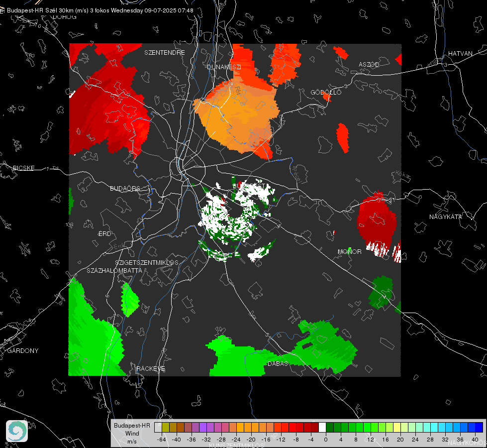The height and width of the screenshot is (448, 487).
Task: Click the GÁRDONY town label
Action: 23,351
